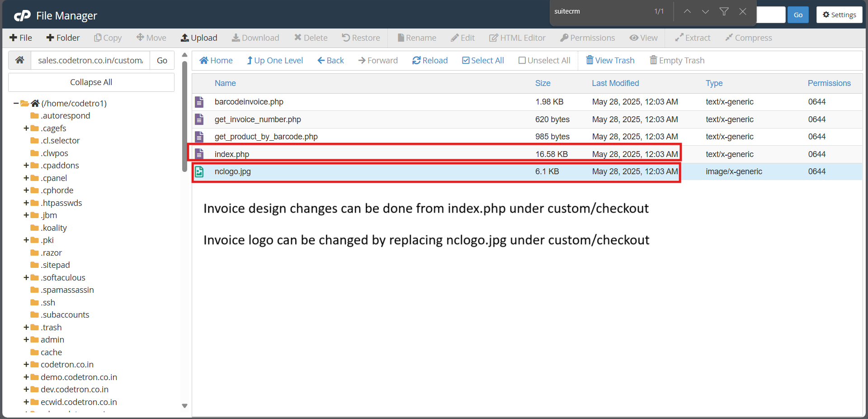This screenshot has height=419, width=868.
Task: Click the tree panel scrollbar down arrow
Action: click(x=184, y=406)
